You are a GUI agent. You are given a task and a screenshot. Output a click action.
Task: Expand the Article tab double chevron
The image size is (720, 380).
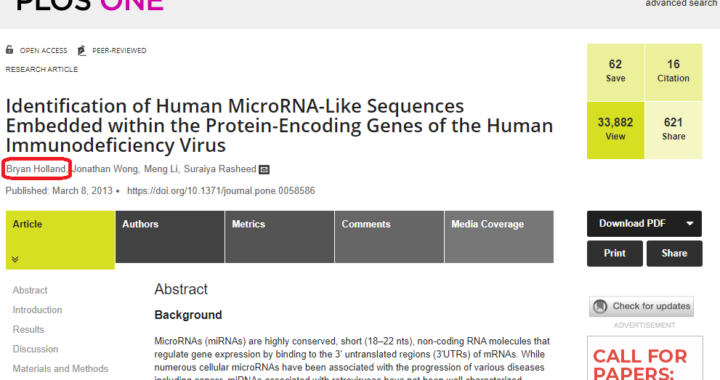click(x=15, y=259)
